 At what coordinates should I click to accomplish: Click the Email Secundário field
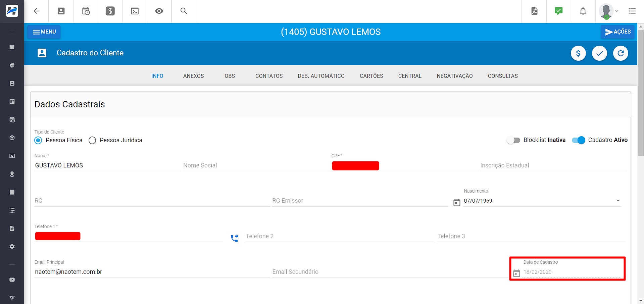pos(389,272)
